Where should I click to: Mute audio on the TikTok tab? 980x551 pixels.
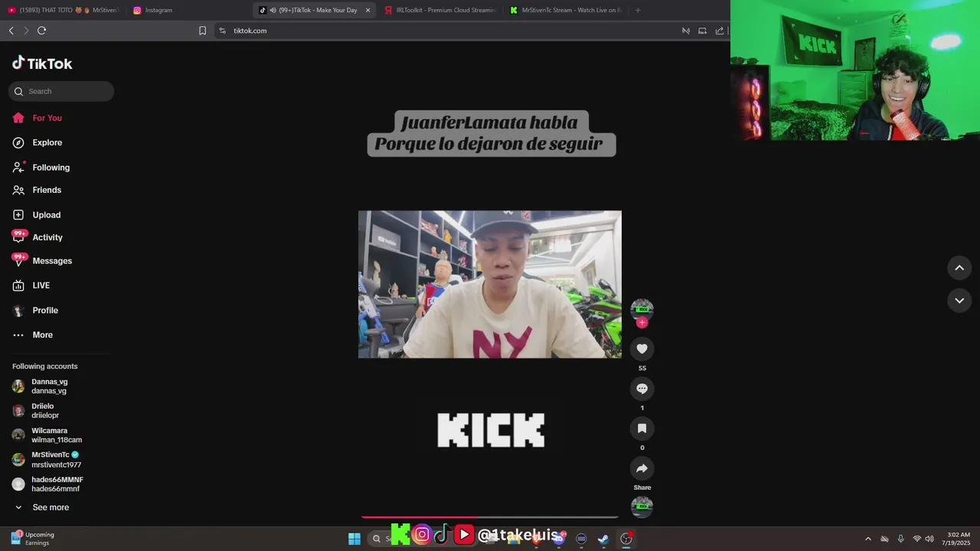tap(273, 10)
